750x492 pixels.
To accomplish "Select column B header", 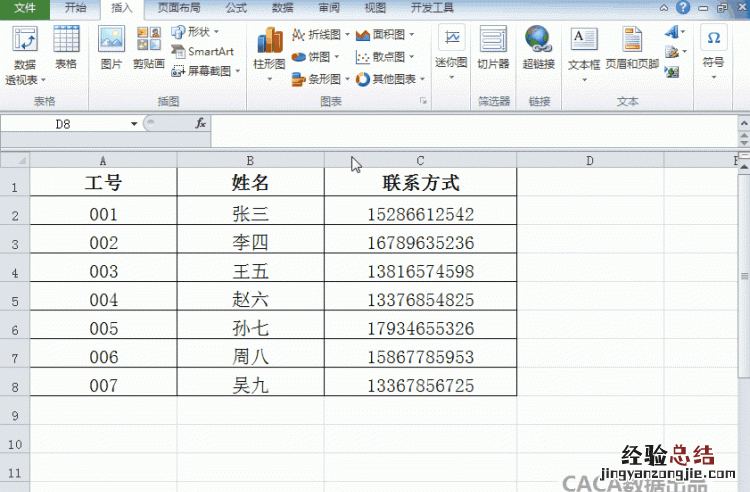I will click(x=250, y=160).
